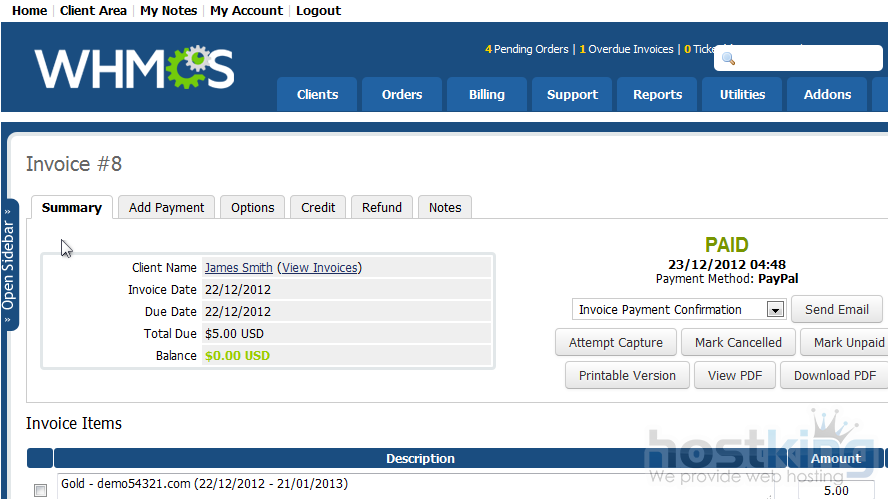This screenshot has height=500, width=889.
Task: Open the Printable Version
Action: point(627,376)
